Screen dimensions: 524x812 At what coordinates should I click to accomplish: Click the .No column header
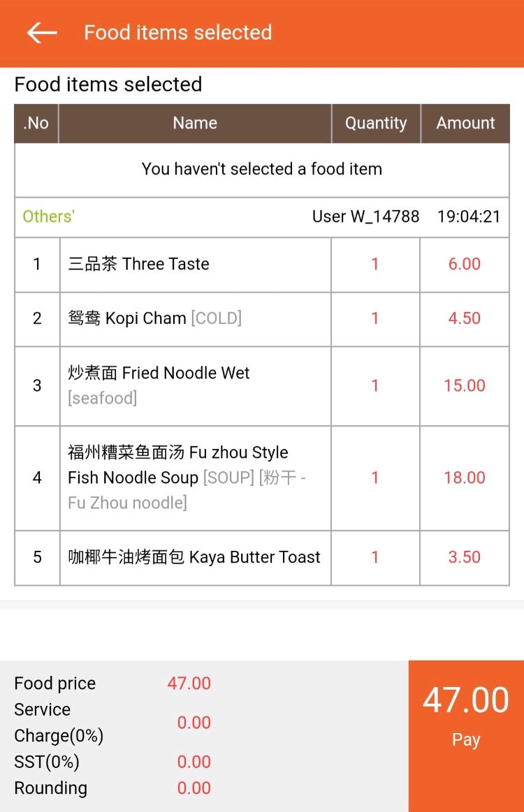pos(36,124)
